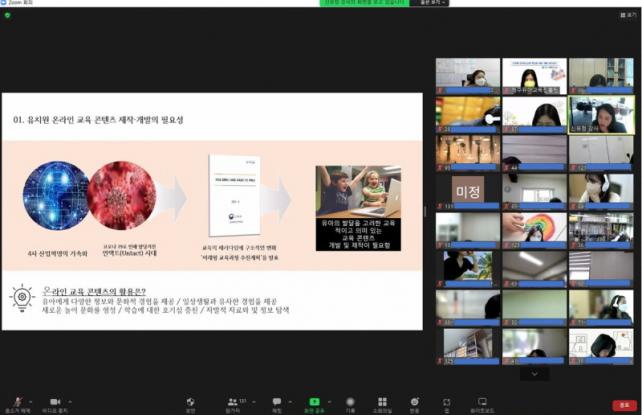Viewport: 642px width, 415px height.
Task: Open the Reactions menu
Action: tap(414, 402)
